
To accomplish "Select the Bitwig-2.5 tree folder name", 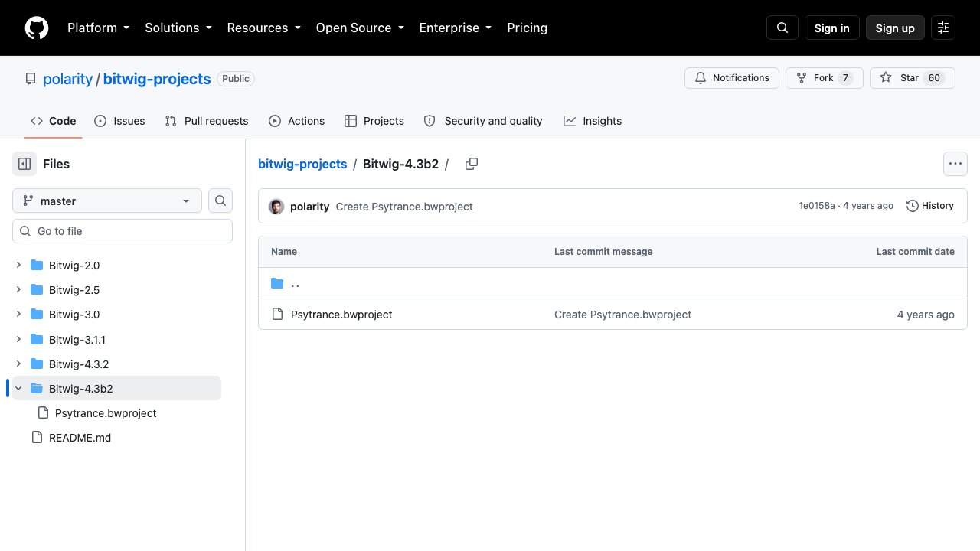I will [x=74, y=290].
